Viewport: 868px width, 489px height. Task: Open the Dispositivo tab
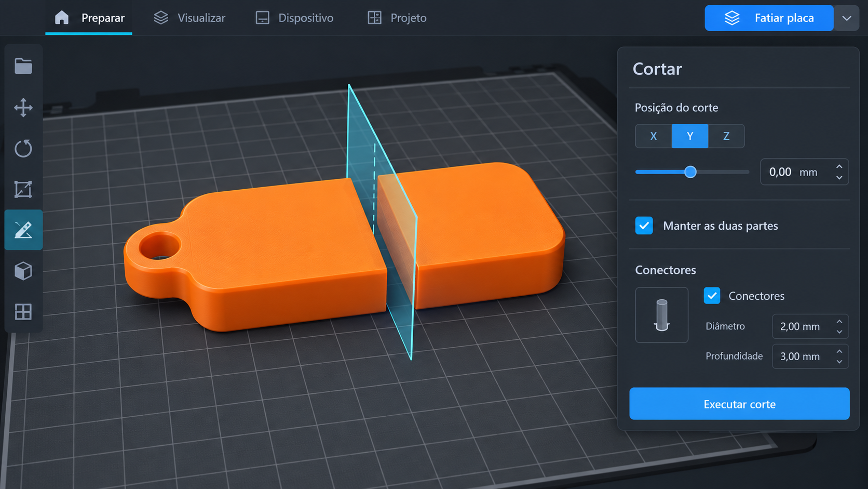click(294, 18)
